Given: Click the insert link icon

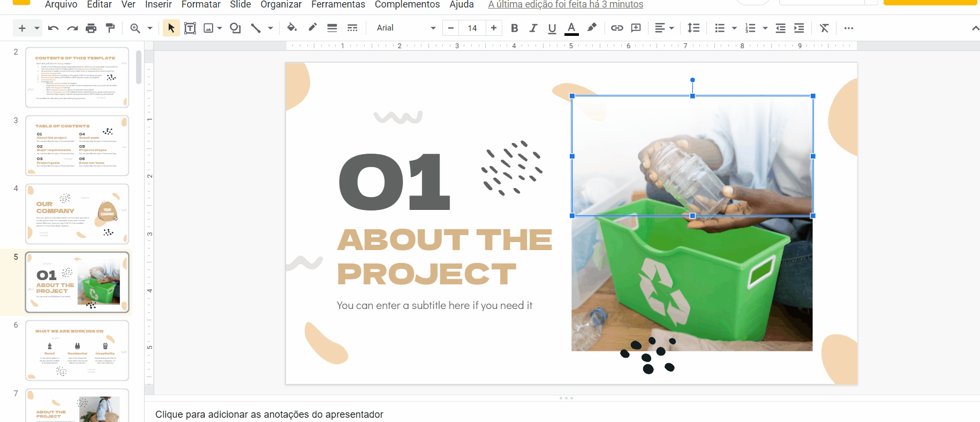Looking at the screenshot, I should (x=617, y=28).
